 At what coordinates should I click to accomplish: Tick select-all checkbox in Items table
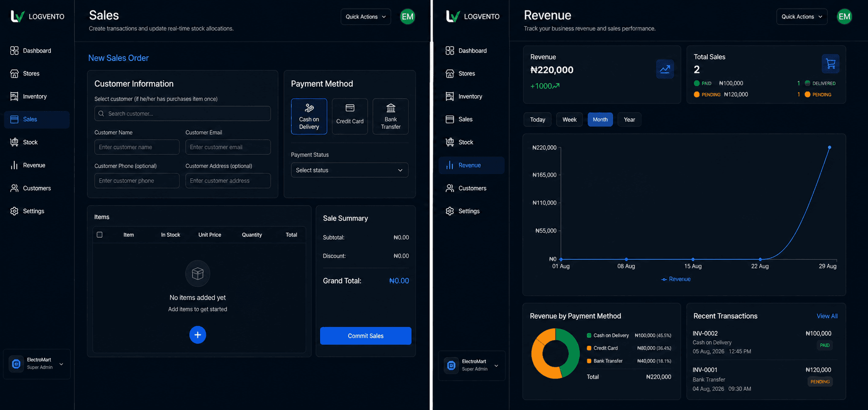point(99,234)
